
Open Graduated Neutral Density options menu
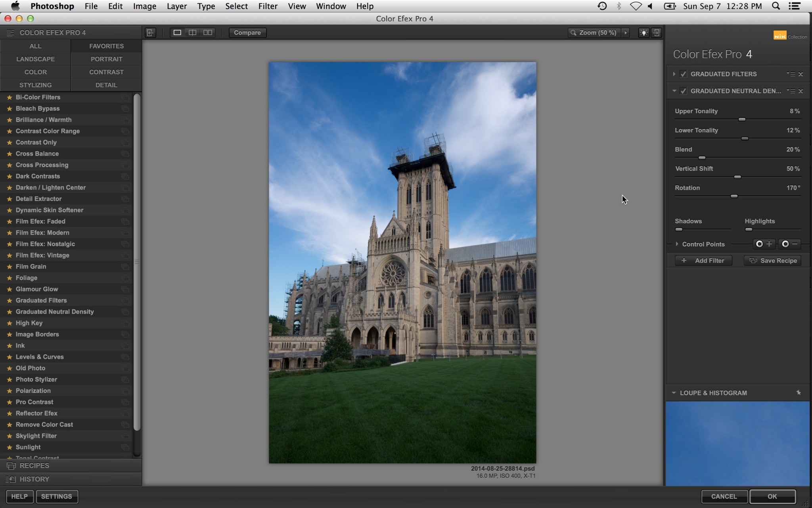coord(791,91)
